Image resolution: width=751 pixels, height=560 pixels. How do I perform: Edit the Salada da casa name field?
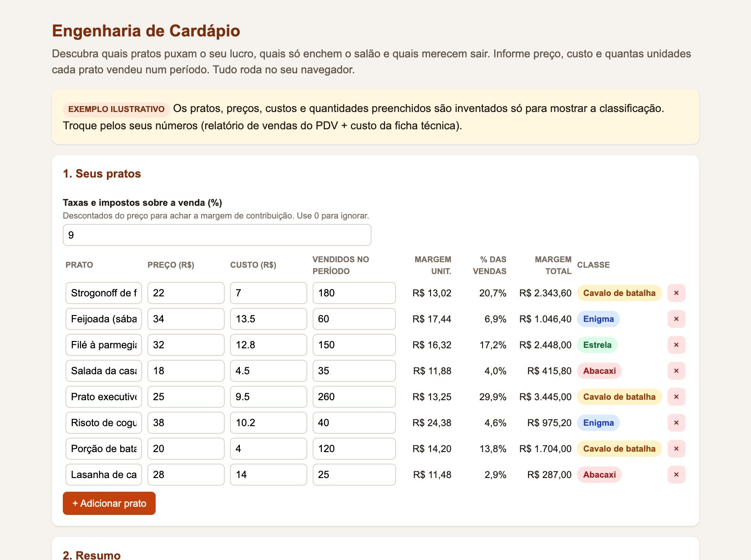point(104,371)
